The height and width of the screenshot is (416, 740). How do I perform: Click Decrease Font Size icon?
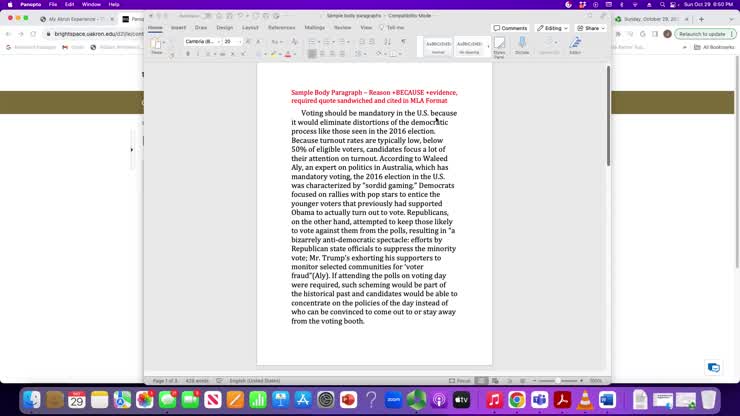(x=258, y=42)
